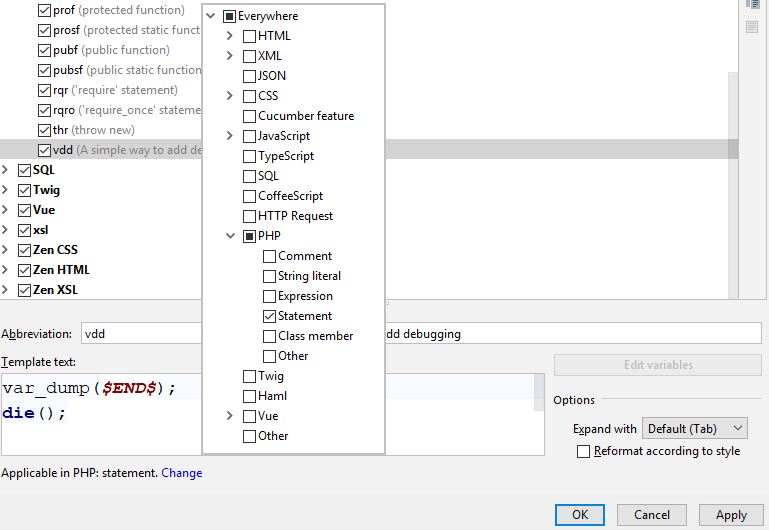Uncheck the pubf template
Viewport: 769px width, 530px height.
click(x=44, y=50)
